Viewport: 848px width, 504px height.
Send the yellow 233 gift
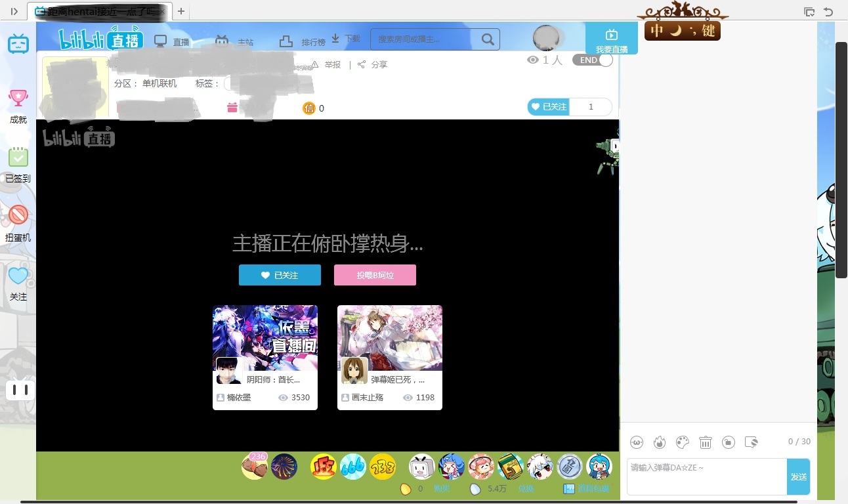pyautogui.click(x=383, y=467)
